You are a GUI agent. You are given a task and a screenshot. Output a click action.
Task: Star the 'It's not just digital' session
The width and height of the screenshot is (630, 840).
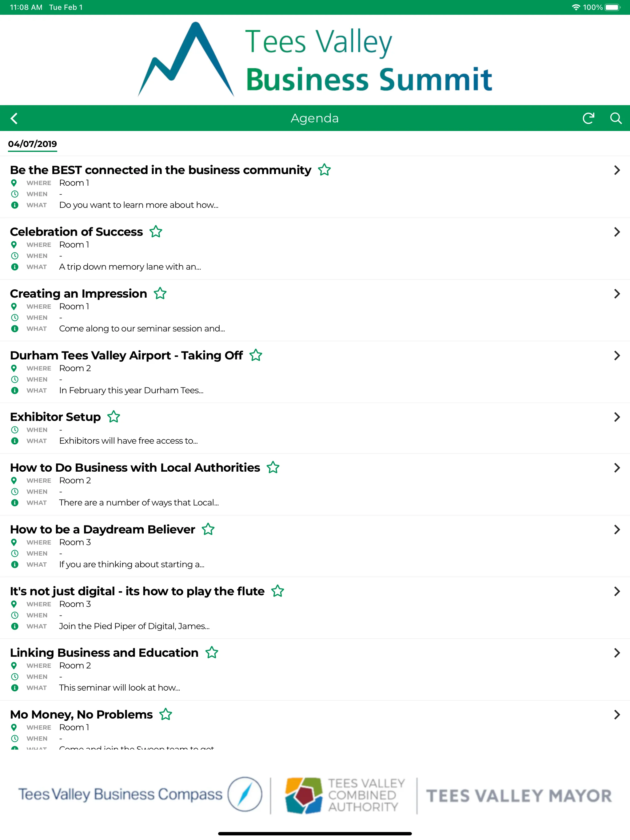coord(277,591)
